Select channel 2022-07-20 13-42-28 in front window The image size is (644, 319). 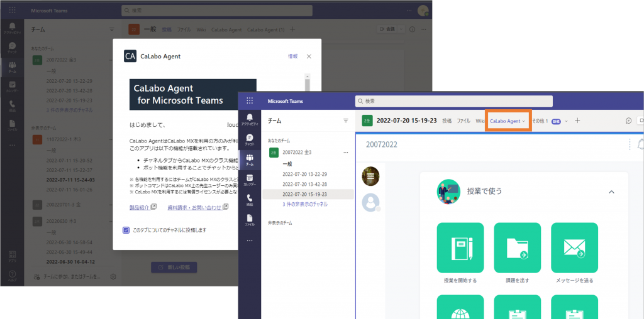pyautogui.click(x=305, y=184)
